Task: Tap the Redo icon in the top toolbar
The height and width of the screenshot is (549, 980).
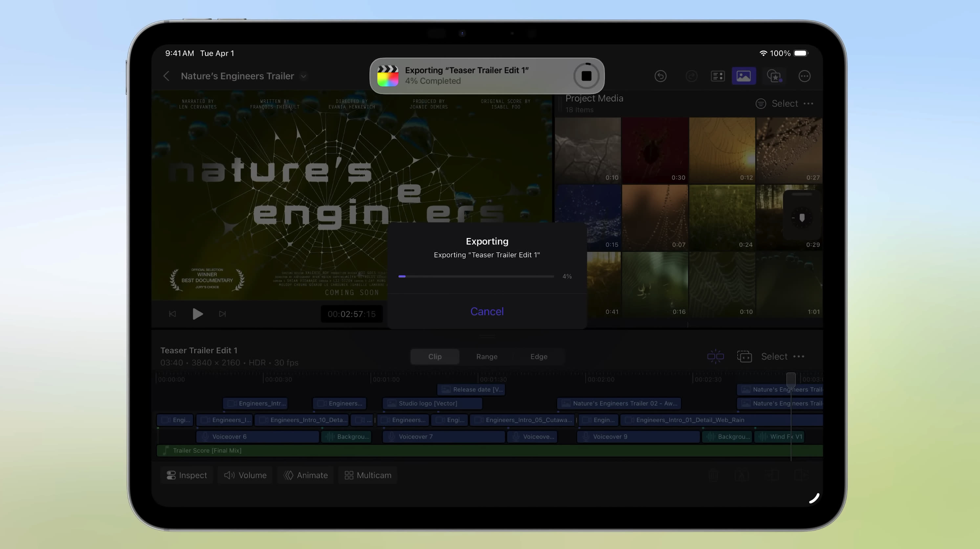Action: coord(691,76)
